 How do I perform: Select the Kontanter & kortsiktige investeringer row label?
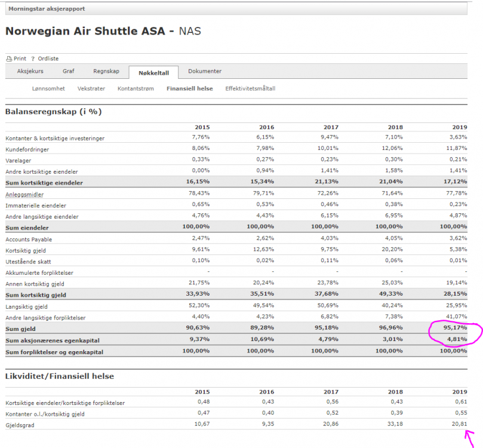(55, 139)
